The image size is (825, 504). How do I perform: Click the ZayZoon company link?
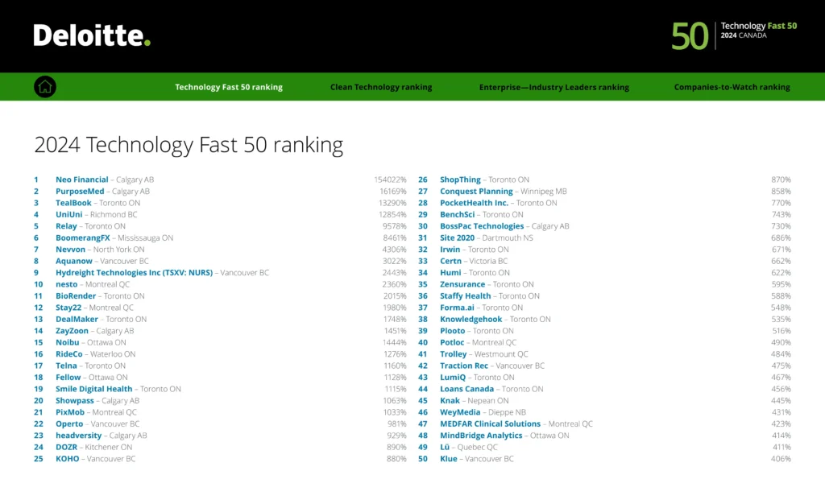coord(72,331)
